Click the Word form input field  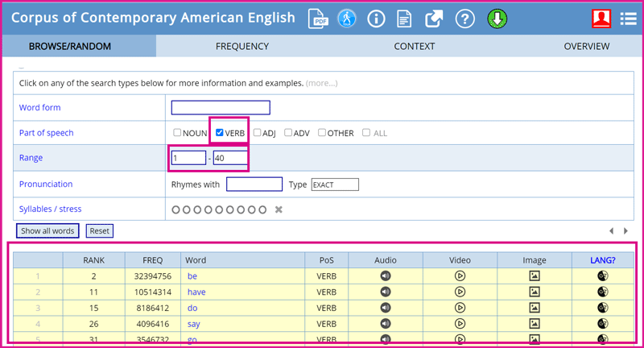coord(221,108)
